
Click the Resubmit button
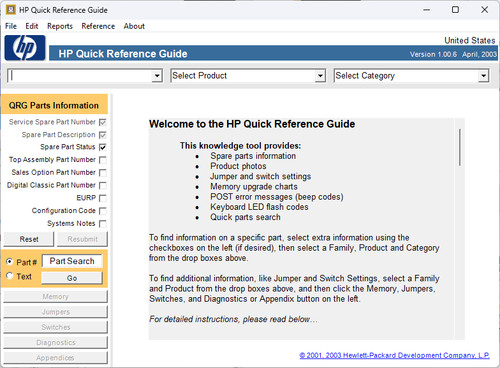pos(82,239)
